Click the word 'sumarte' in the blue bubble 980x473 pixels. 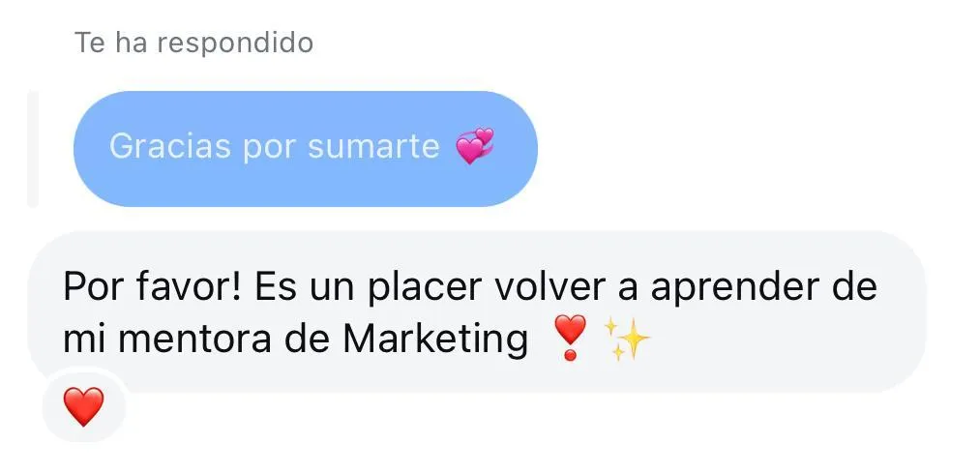373,147
